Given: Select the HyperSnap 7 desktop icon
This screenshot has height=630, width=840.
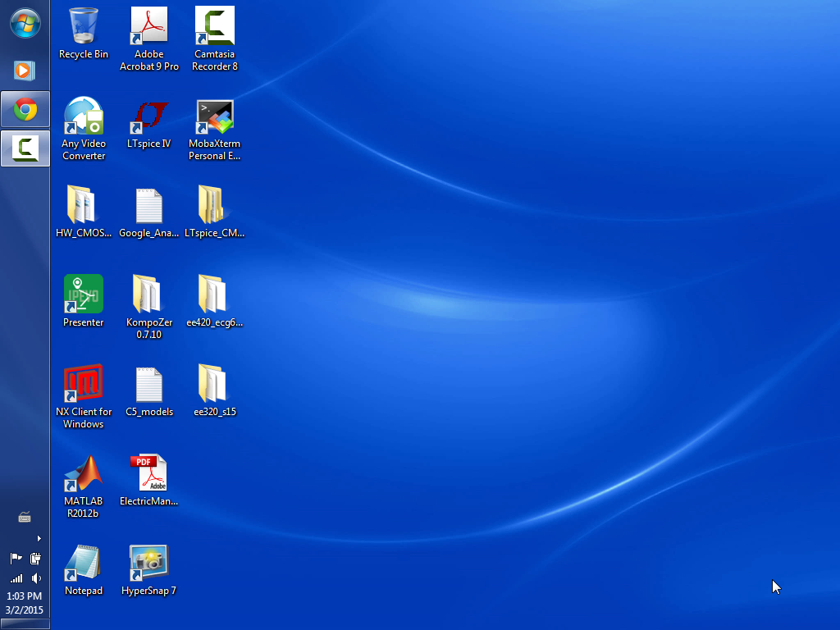Looking at the screenshot, I should 149,564.
